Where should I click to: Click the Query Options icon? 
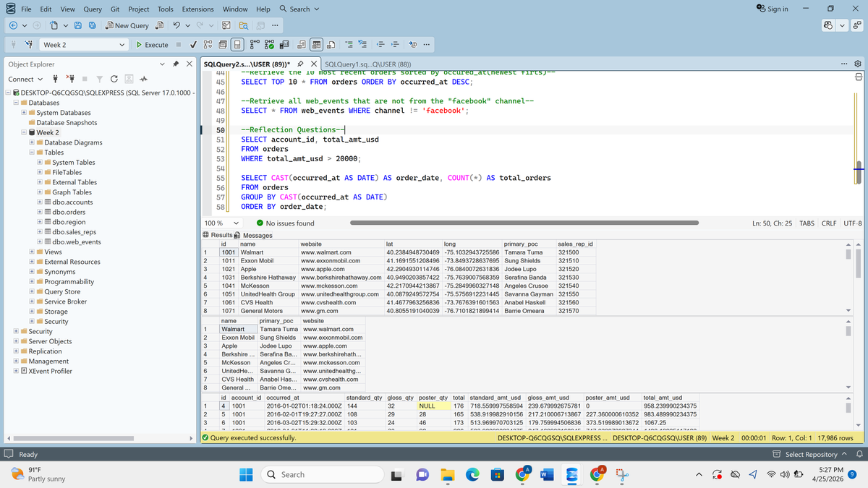point(221,45)
